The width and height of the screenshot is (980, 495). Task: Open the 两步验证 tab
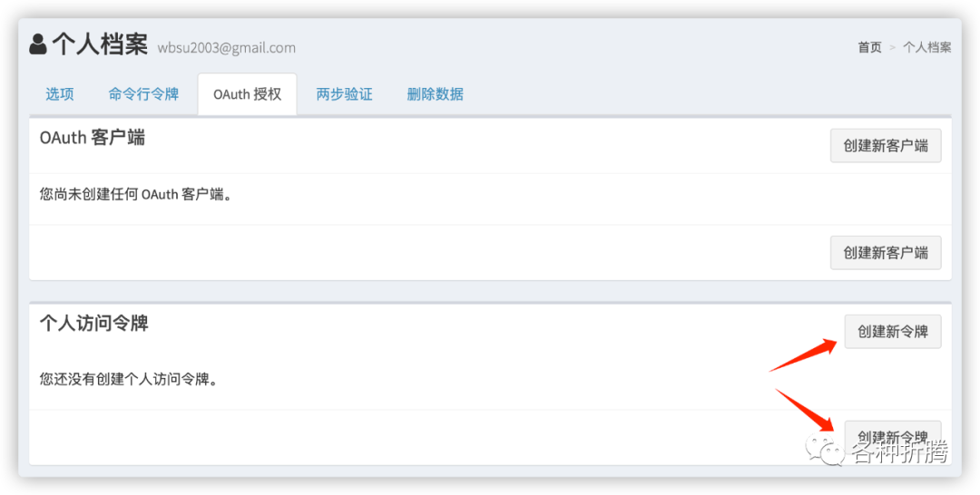[345, 94]
